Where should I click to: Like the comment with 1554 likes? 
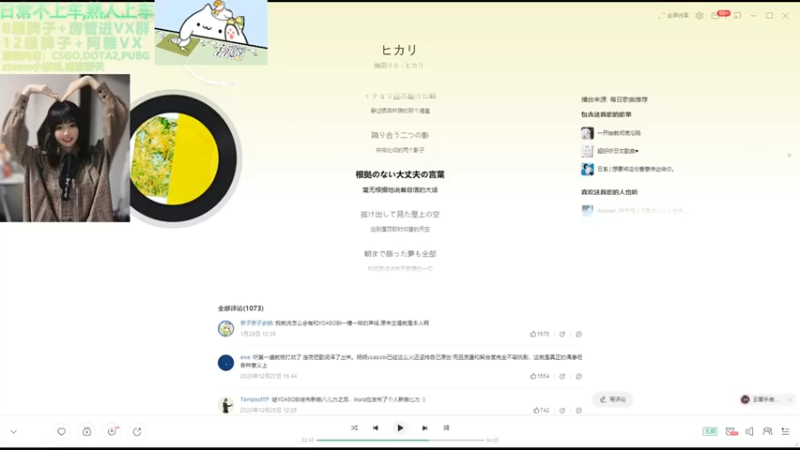coord(539,377)
